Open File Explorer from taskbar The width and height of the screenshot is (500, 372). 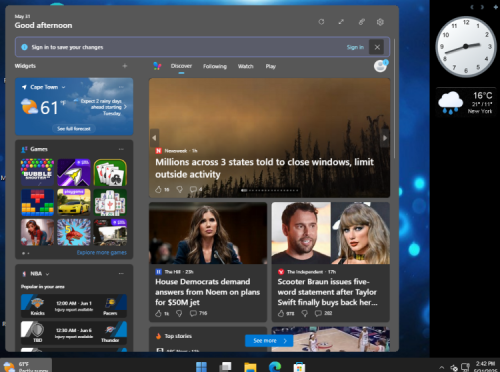point(250,367)
